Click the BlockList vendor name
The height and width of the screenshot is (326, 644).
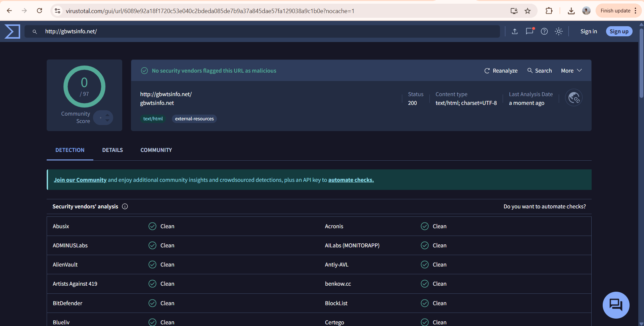pos(336,303)
